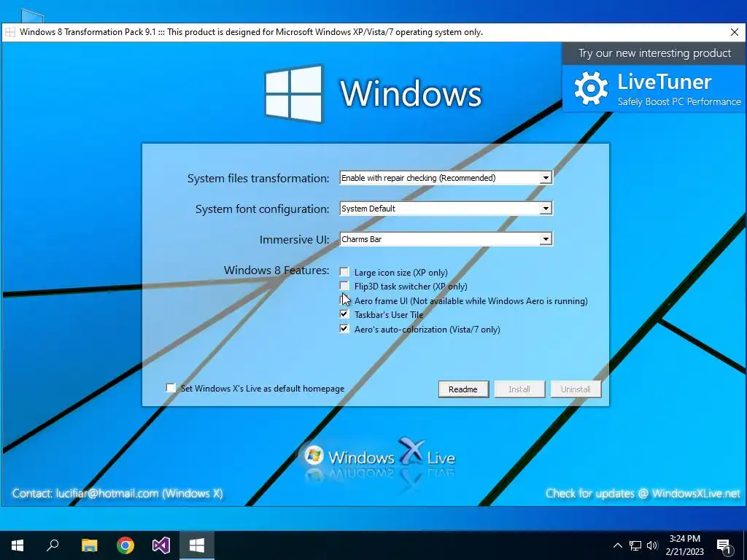Screen dimensions: 747x560
Task: Open taskbar search magnifier
Action: [x=53, y=545]
